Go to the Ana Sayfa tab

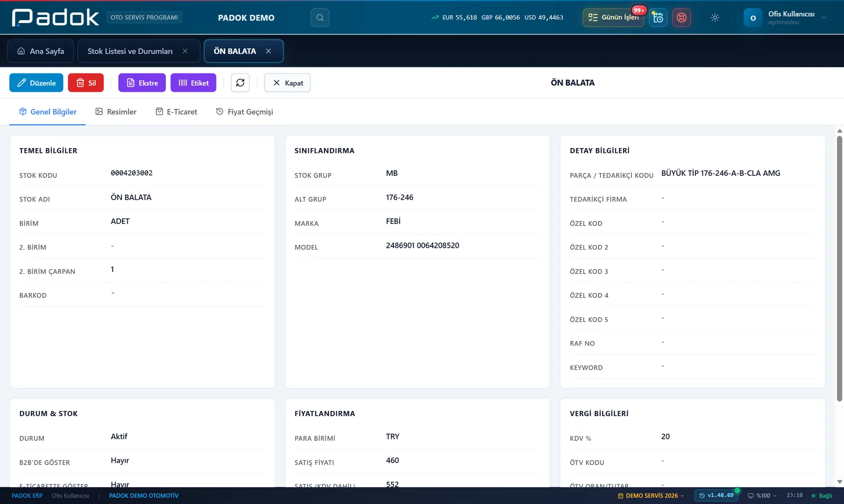click(x=40, y=51)
